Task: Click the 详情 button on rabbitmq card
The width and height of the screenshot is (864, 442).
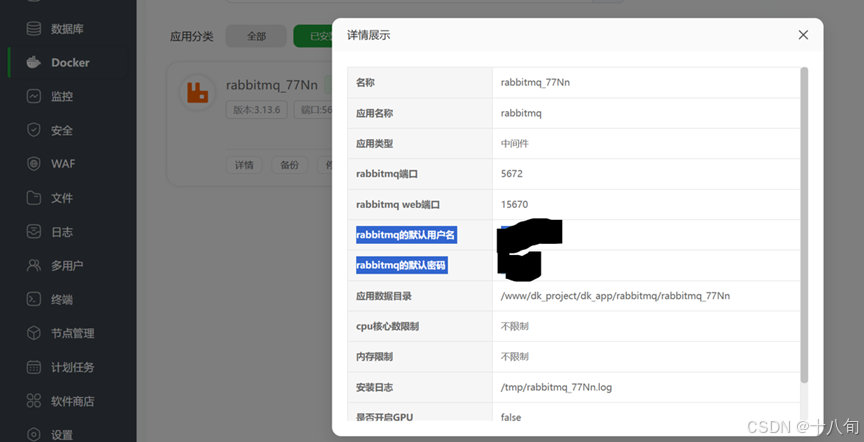Action: coord(244,165)
